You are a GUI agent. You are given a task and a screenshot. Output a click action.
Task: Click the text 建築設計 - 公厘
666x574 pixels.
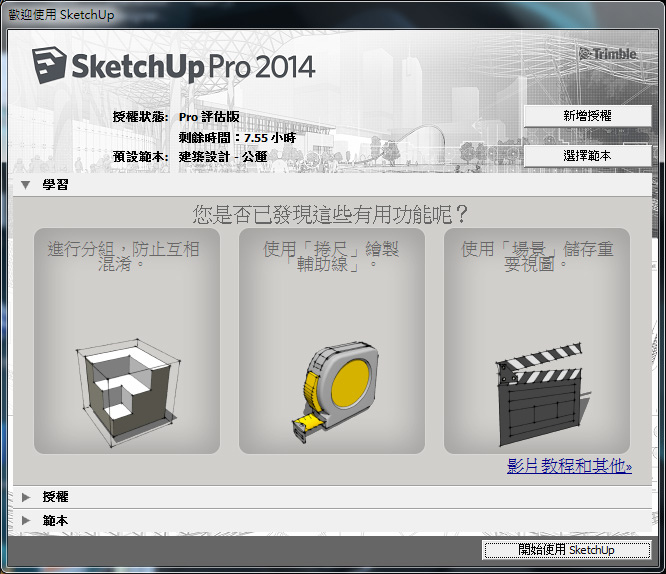coord(223,157)
